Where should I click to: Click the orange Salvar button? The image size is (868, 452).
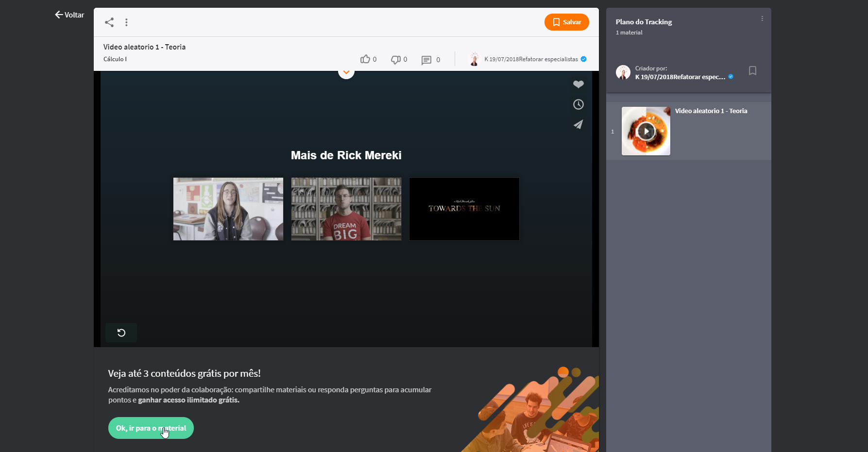click(x=566, y=22)
